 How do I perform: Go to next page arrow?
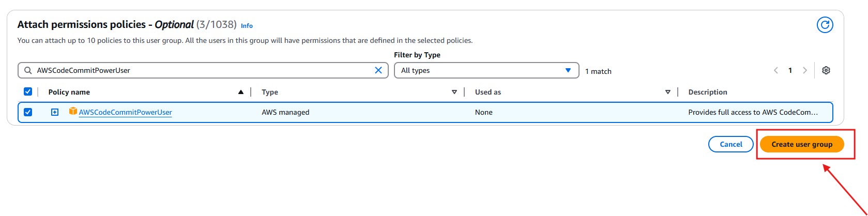click(804, 70)
